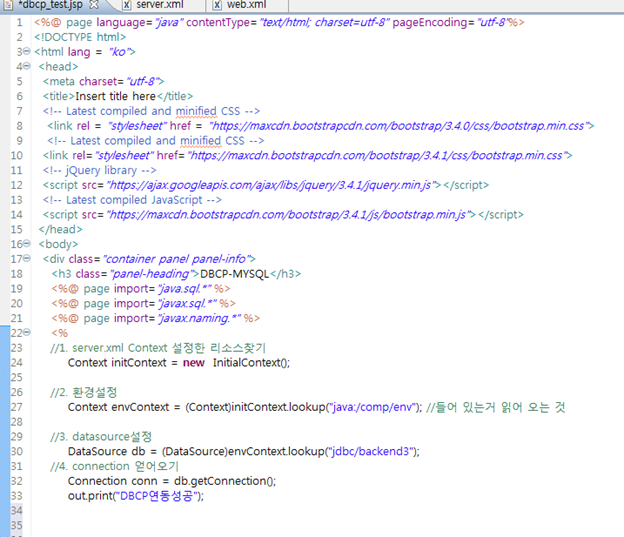
Task: Click the underlined word 'minified' on line 7
Action: coord(196,111)
